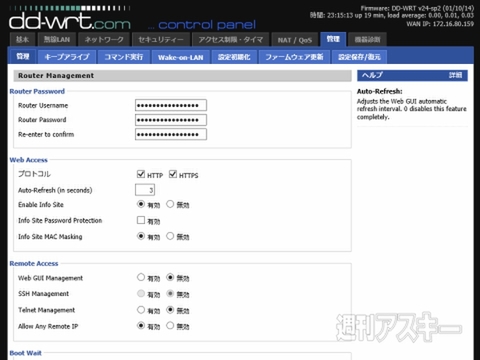Click the Auto-Refresh: help heading
Screen dimensions: 480x360
point(380,91)
